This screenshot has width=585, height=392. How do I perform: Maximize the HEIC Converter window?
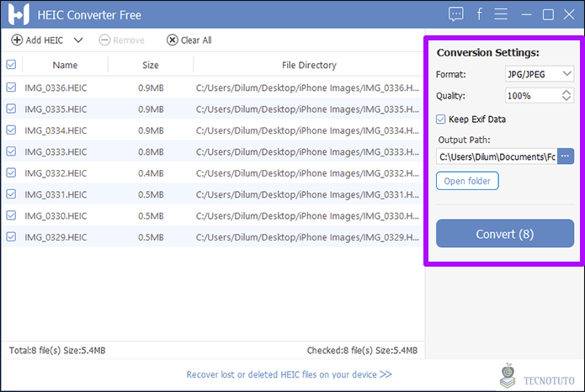548,14
